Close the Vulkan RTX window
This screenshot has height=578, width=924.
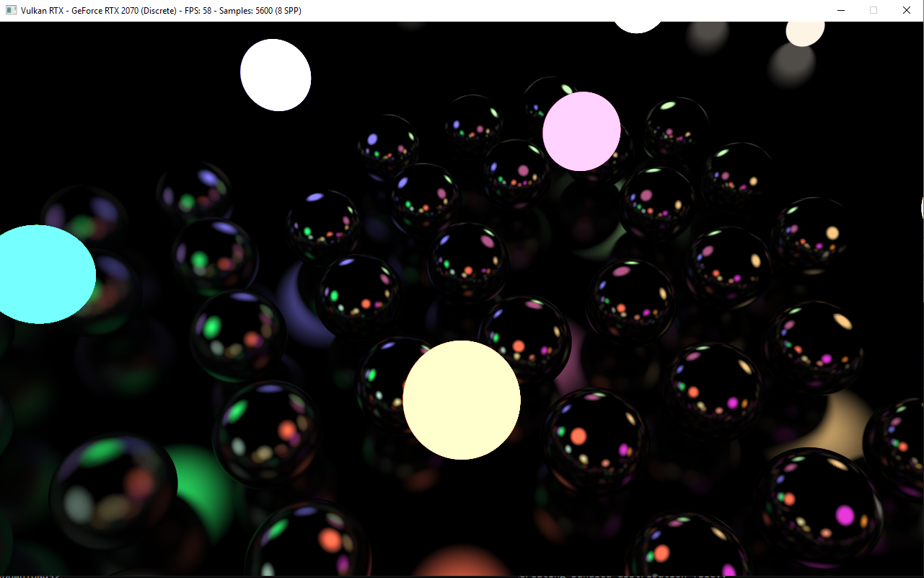(907, 10)
